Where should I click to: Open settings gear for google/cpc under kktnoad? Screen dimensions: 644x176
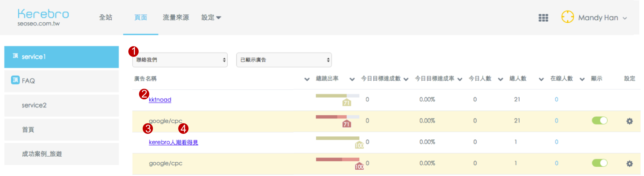coord(629,121)
